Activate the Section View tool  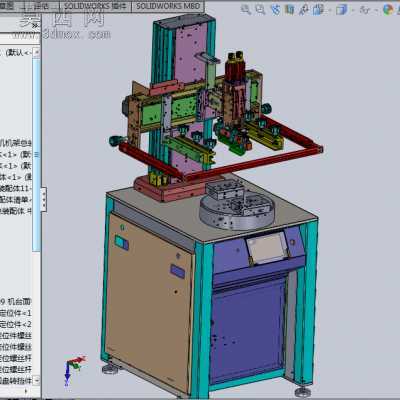(x=290, y=10)
